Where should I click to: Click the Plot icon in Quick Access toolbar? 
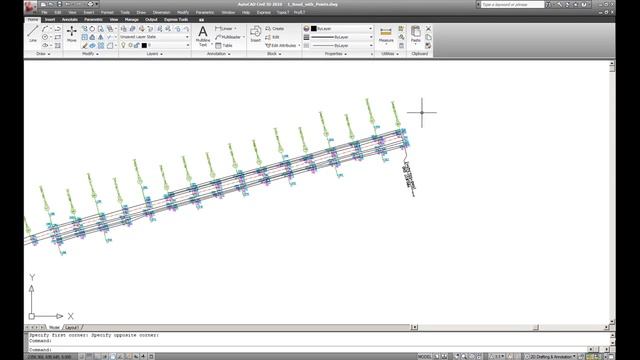[x=91, y=4]
